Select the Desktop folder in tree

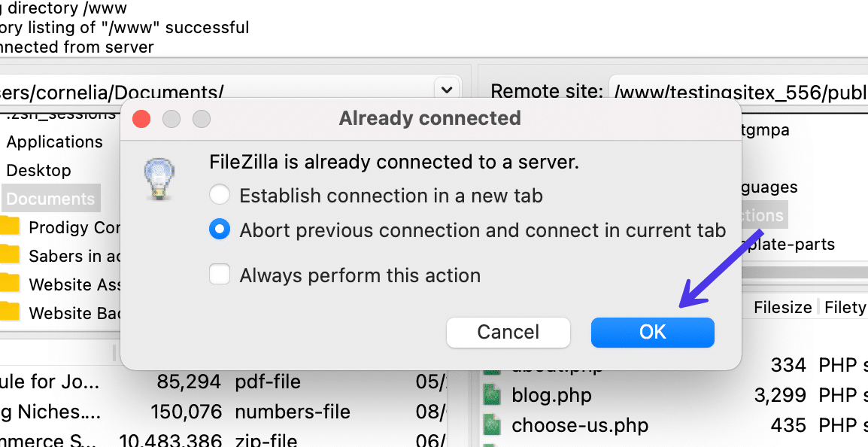38,170
